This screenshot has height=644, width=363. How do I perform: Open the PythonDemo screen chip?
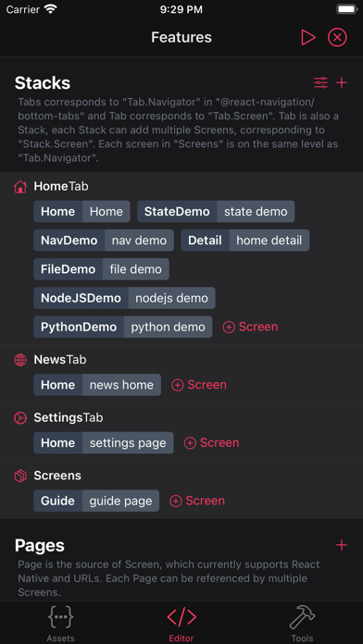(x=123, y=327)
